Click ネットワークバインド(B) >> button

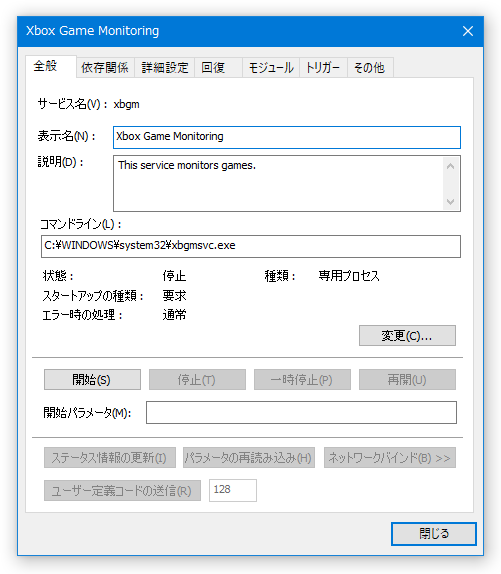coord(390,457)
